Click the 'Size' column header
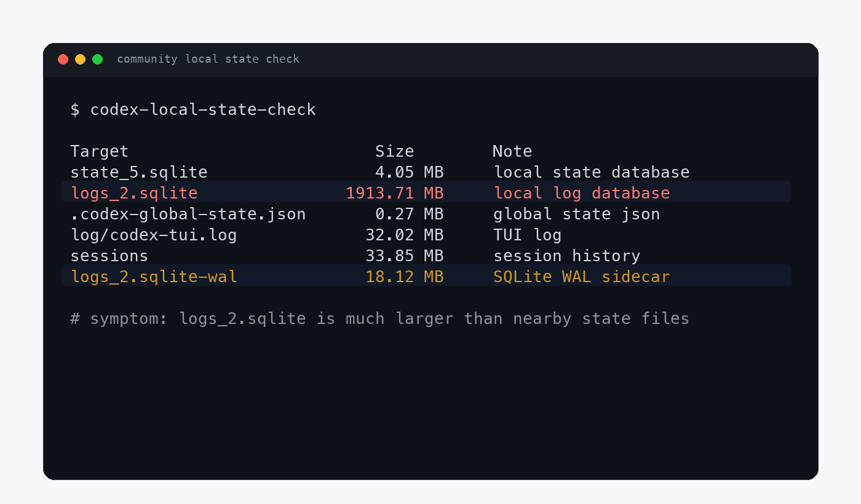 pos(395,151)
